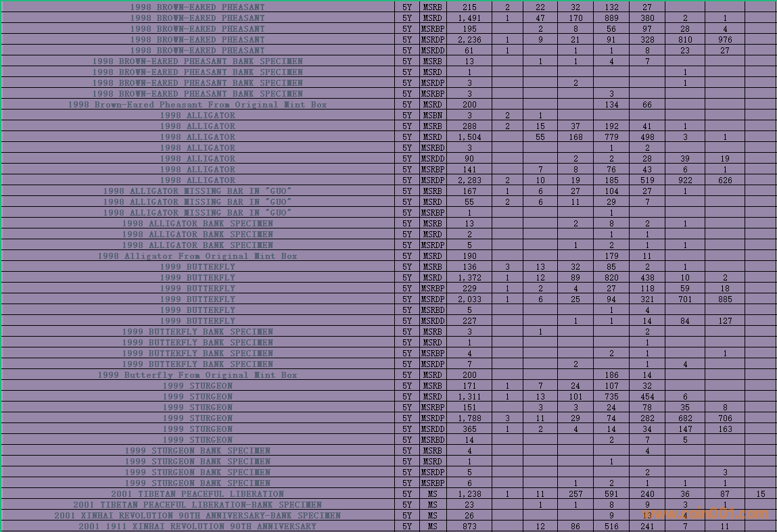Click the cell showing value 922
The image size is (777, 532).
pos(685,180)
